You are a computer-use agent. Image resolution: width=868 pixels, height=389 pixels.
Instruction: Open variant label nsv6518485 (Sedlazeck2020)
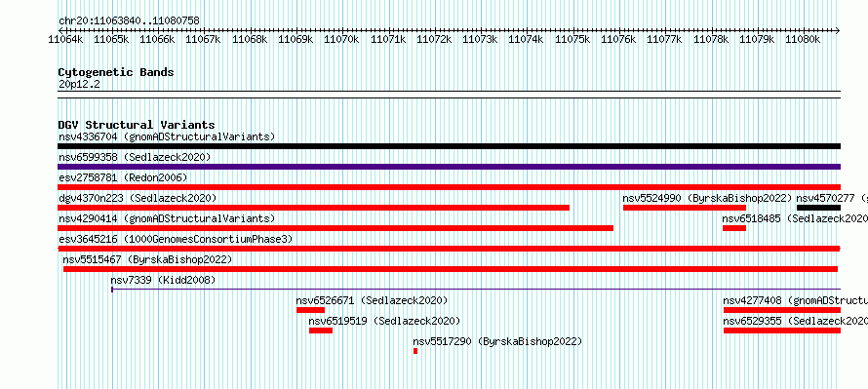click(x=795, y=218)
